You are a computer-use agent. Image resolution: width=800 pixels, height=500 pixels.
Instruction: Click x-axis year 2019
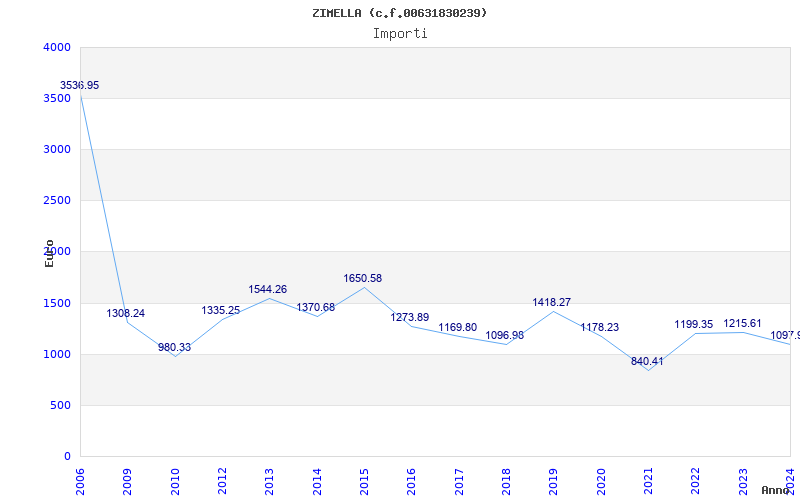554,482
